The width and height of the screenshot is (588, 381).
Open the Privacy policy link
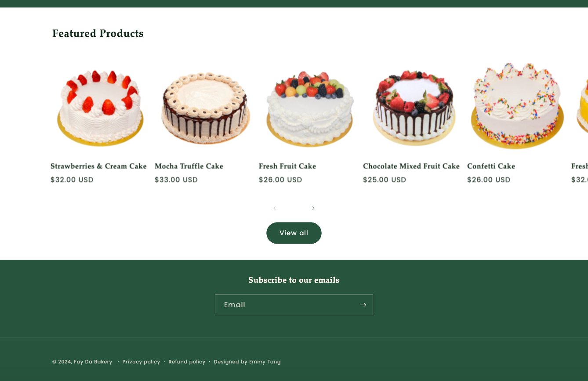click(x=141, y=362)
